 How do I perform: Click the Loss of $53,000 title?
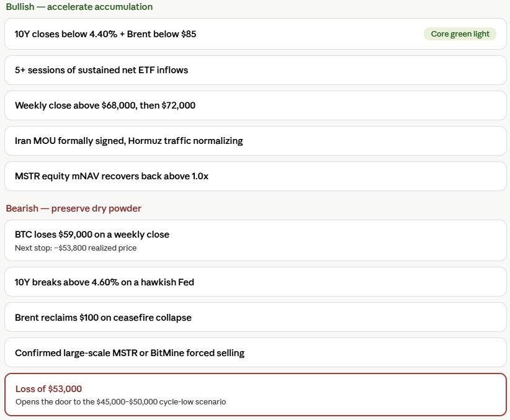(48, 389)
